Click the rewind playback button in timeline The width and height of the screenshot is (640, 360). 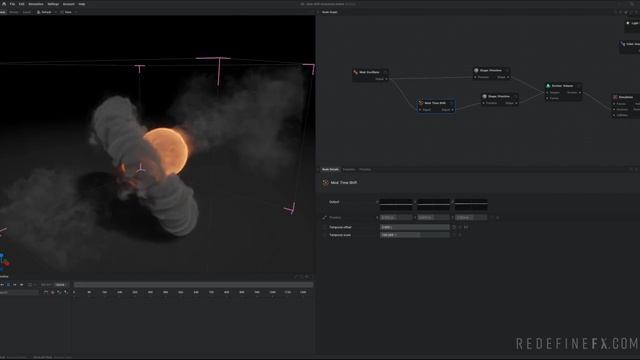[x=2, y=284]
